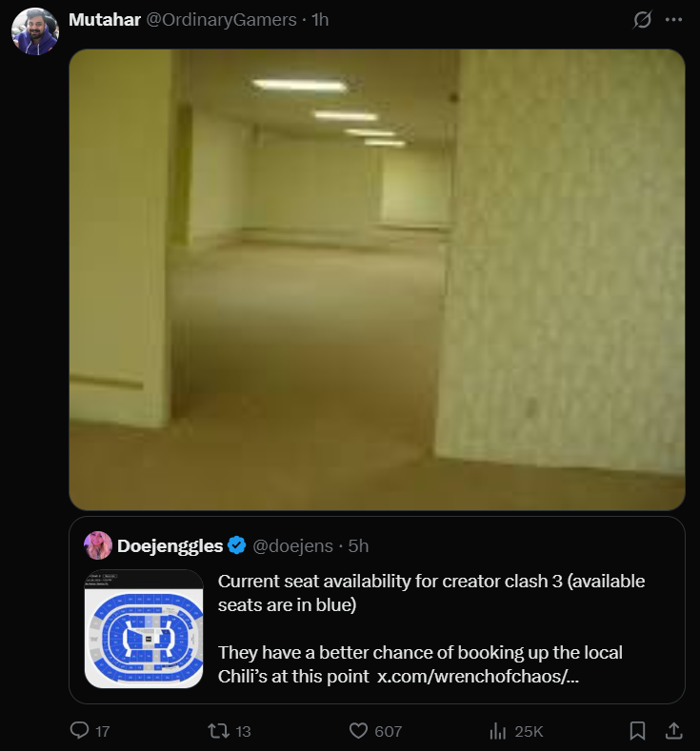Reply to the post via the comment icon
The height and width of the screenshot is (751, 700).
coord(80,730)
